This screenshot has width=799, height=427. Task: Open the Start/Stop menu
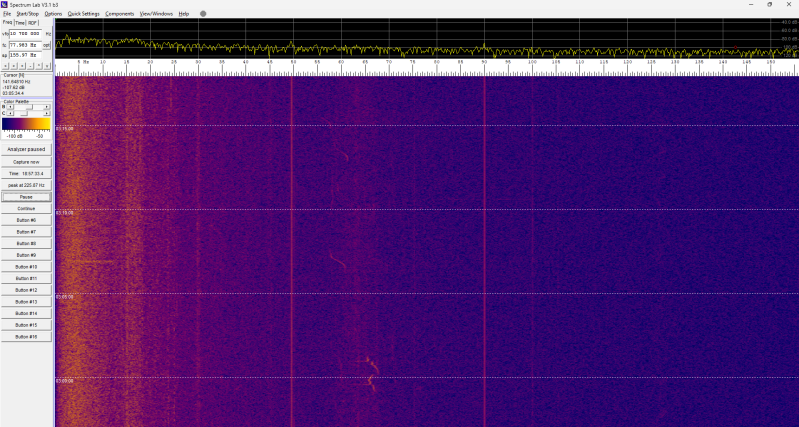coord(28,14)
